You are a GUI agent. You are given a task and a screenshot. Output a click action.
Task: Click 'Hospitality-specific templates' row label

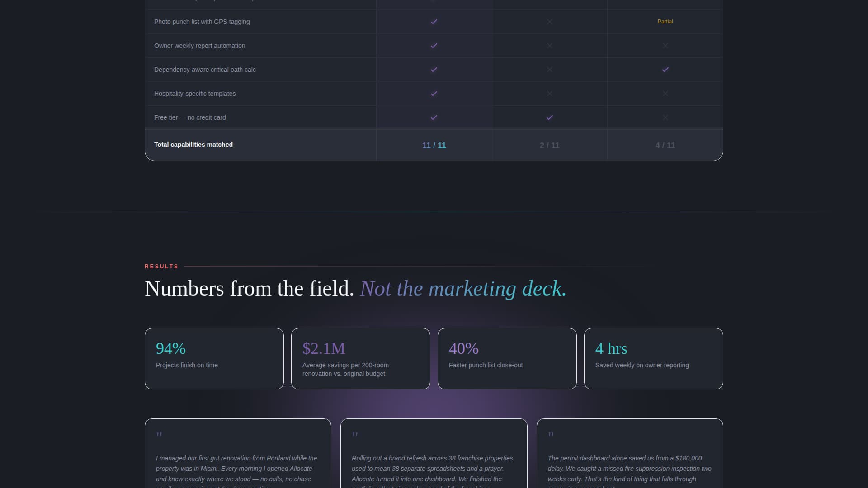195,94
